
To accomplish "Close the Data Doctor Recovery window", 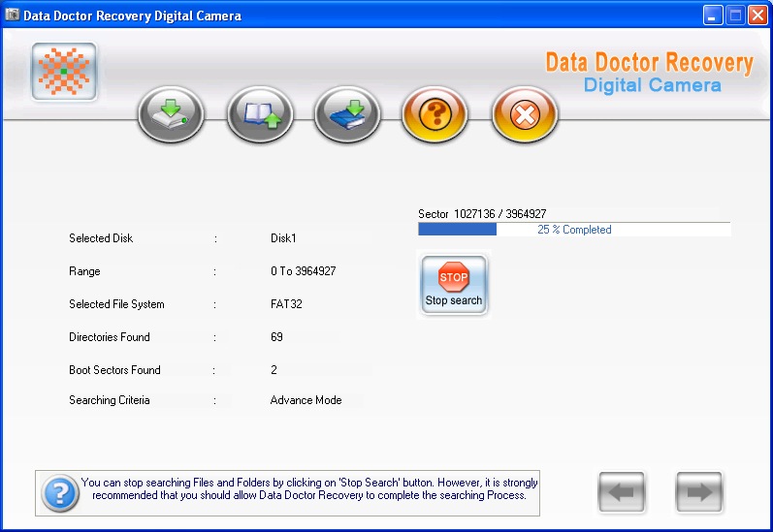I will click(x=757, y=16).
